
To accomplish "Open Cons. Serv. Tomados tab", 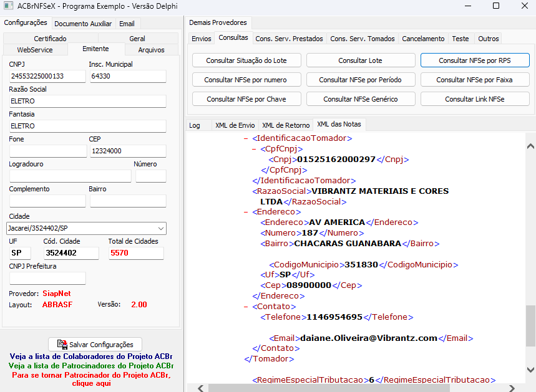I will coord(363,39).
